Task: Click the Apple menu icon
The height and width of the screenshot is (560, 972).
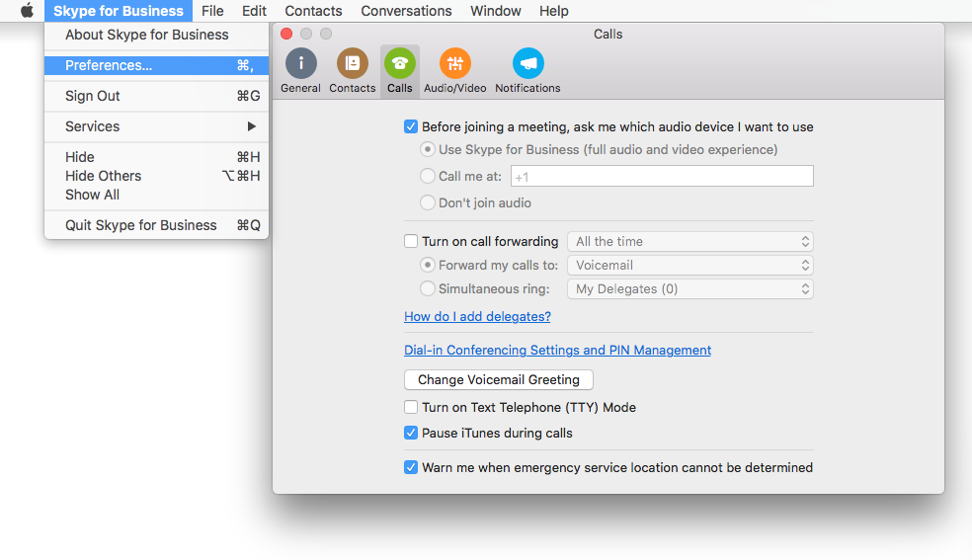Action: pyautogui.click(x=27, y=11)
